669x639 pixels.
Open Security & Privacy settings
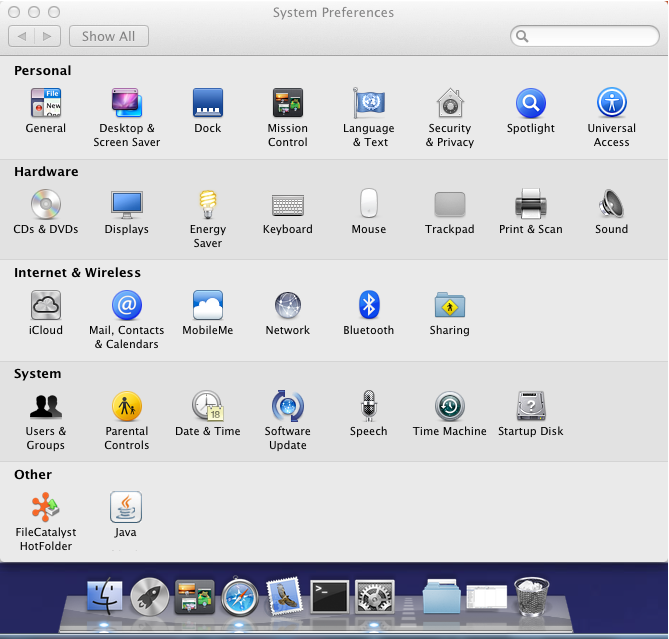450,104
